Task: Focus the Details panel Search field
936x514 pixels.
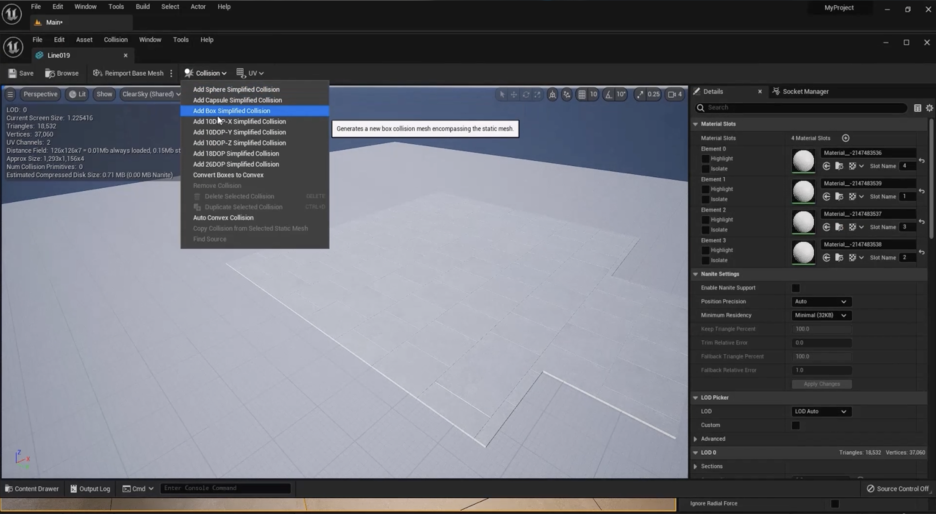Action: (x=801, y=108)
